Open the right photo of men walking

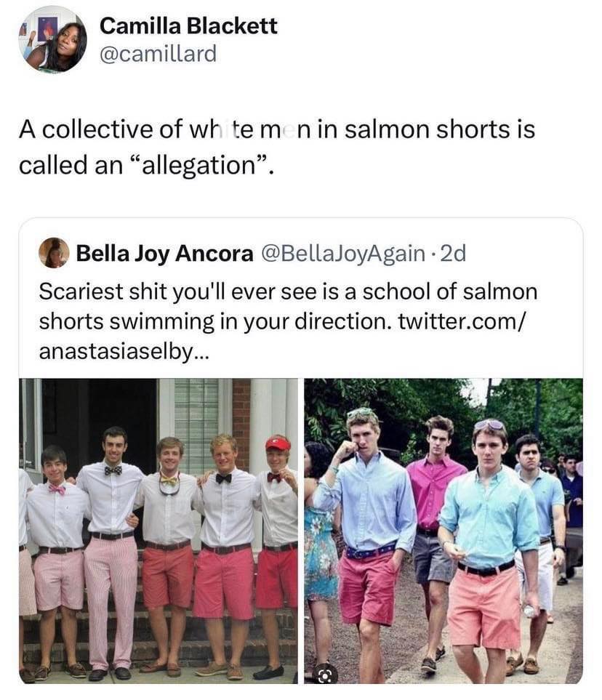coord(443,530)
